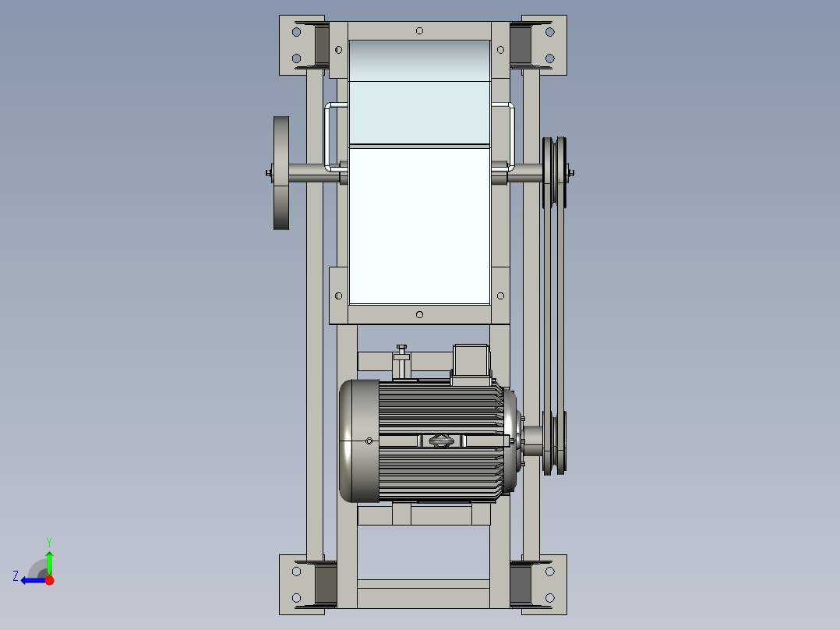Click the Z label of the orientation triad
The height and width of the screenshot is (630, 840).
pos(15,576)
